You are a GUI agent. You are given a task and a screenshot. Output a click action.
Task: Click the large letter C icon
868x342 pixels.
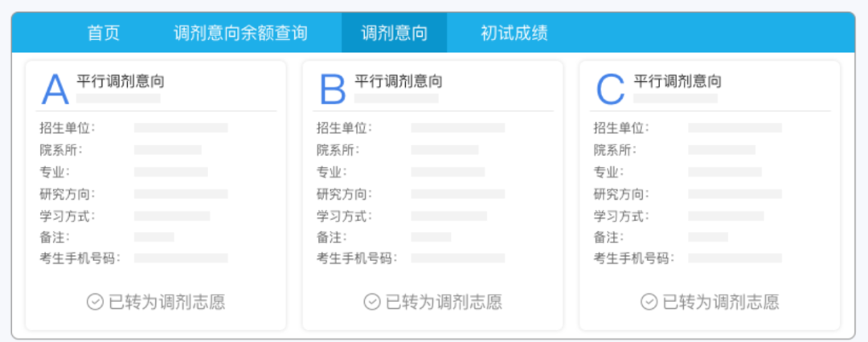[610, 90]
